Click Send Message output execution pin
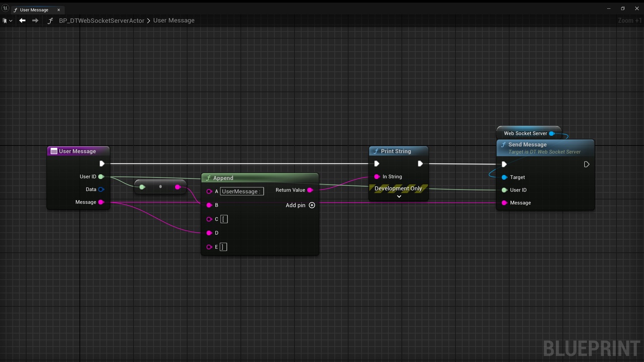 pos(587,164)
